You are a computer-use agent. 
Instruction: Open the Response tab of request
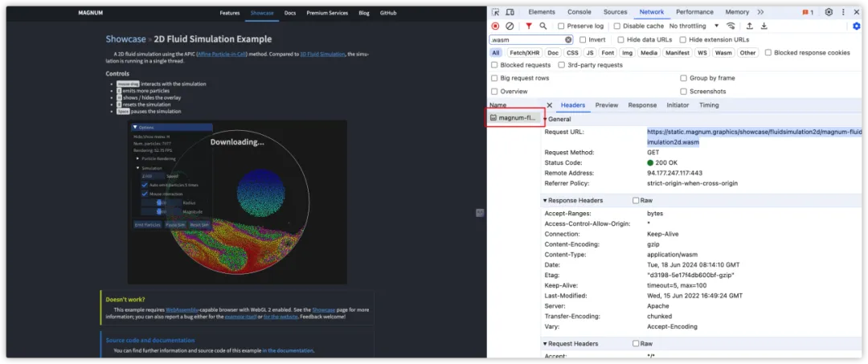(x=642, y=105)
